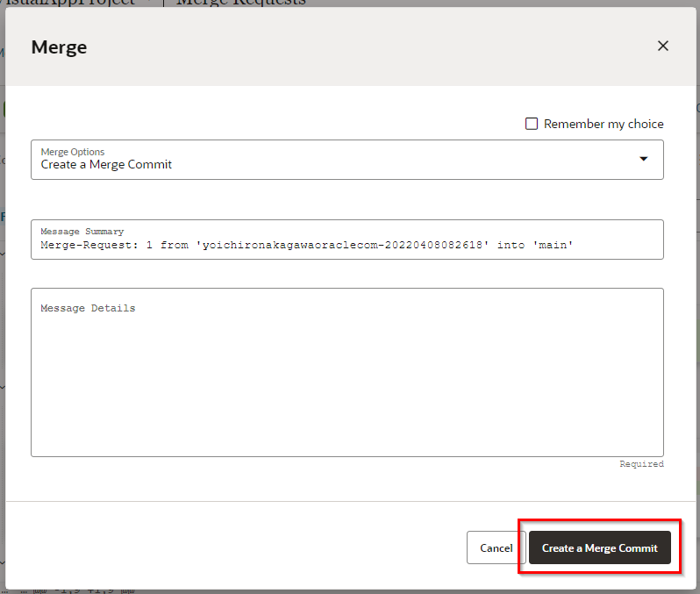
Task: Click the 'Message Details' placeholder text
Action: [88, 308]
